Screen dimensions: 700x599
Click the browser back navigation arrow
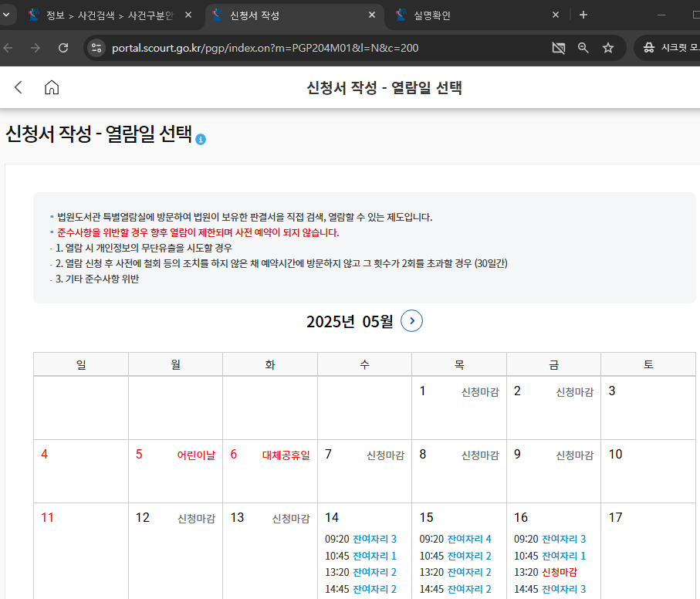[8, 47]
